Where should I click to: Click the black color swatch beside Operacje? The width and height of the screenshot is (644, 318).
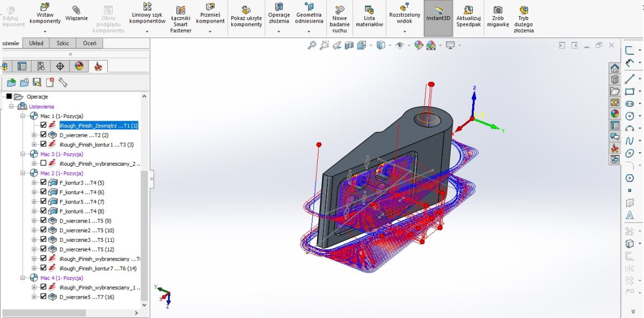[9, 97]
